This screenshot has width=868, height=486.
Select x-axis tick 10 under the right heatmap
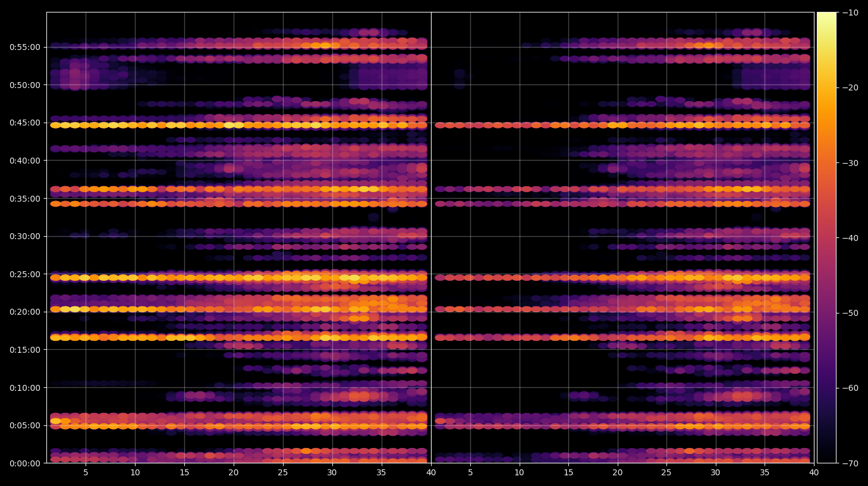click(x=520, y=473)
